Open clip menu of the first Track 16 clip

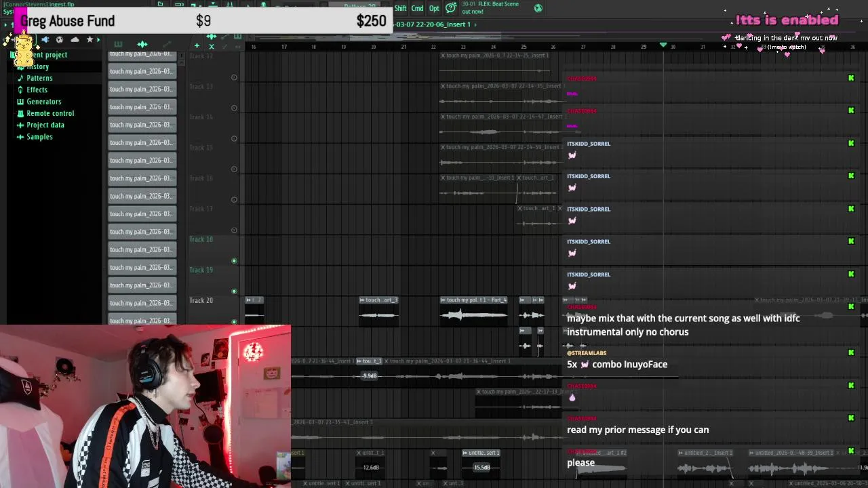pyautogui.click(x=443, y=178)
